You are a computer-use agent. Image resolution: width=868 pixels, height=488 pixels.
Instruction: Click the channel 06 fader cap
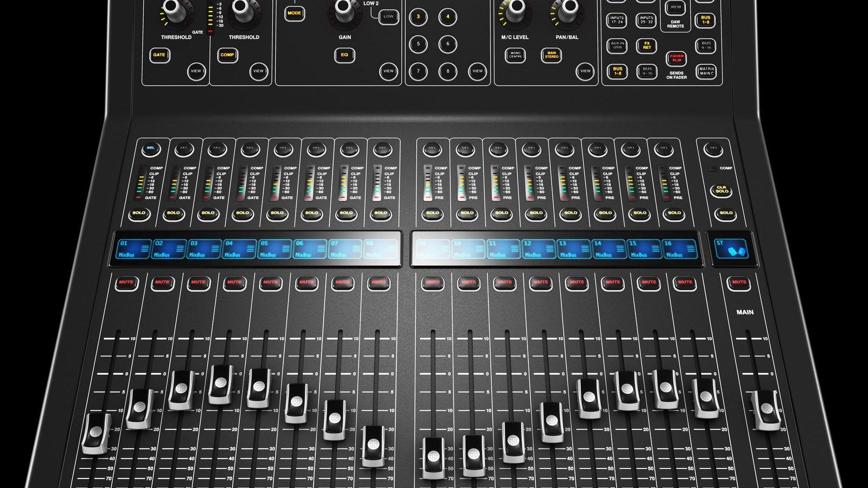click(x=297, y=403)
